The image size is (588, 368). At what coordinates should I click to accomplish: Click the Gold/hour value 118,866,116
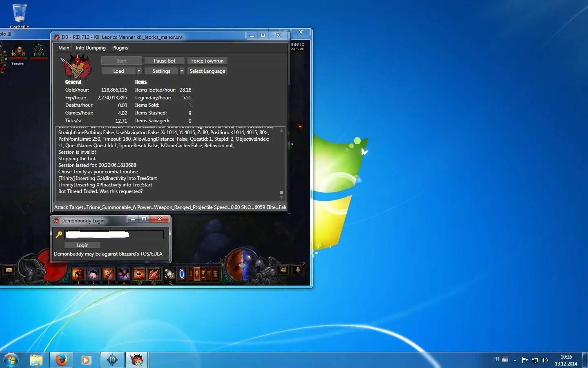pyautogui.click(x=114, y=90)
